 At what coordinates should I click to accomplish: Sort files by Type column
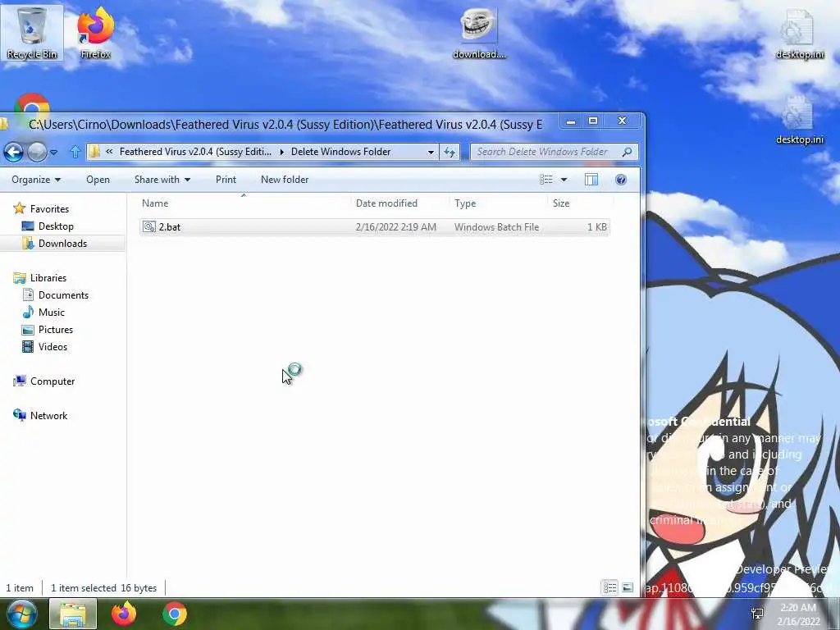(x=499, y=203)
